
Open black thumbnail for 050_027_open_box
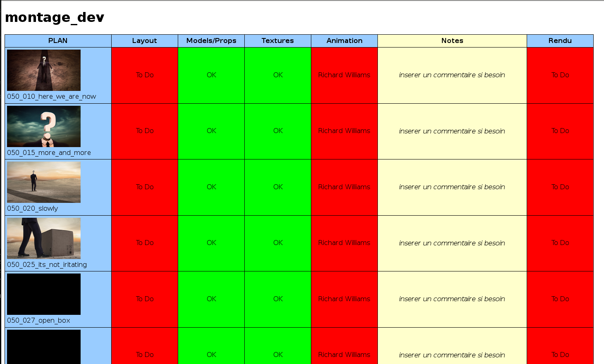pyautogui.click(x=44, y=294)
